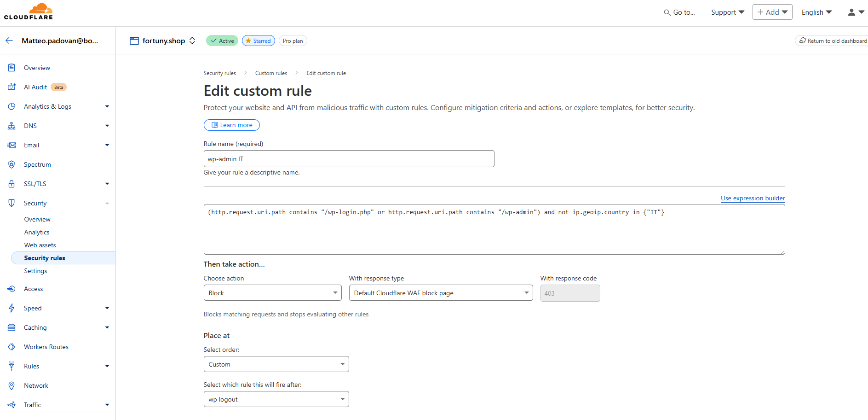Expand the Speed section
The height and width of the screenshot is (420, 868).
[107, 308]
